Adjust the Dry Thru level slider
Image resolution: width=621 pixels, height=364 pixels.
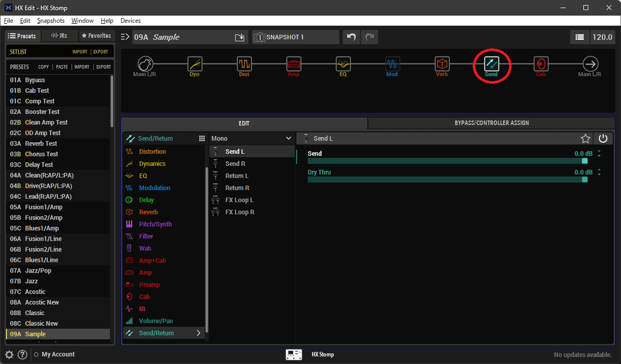click(448, 179)
